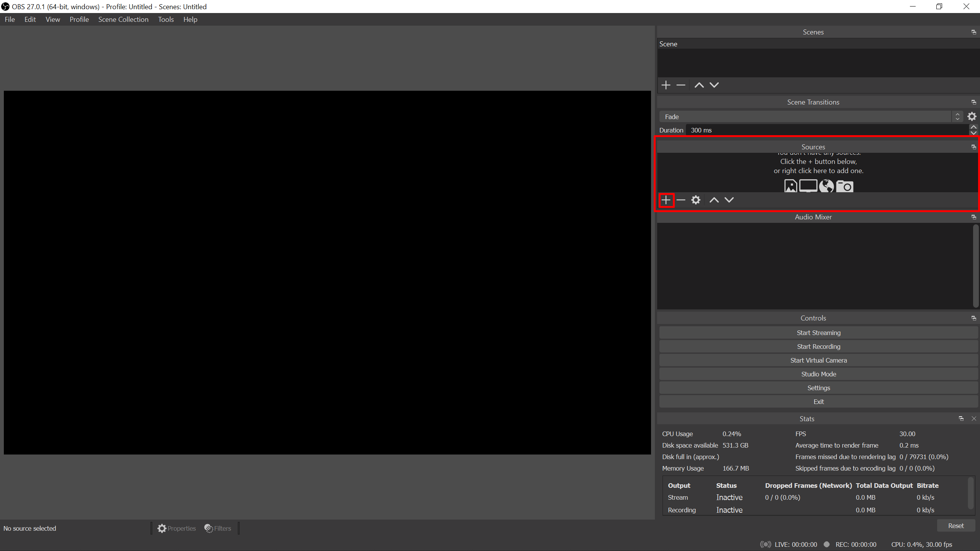Click the LIVE streaming status icon
This screenshot has width=980, height=551.
coord(766,544)
